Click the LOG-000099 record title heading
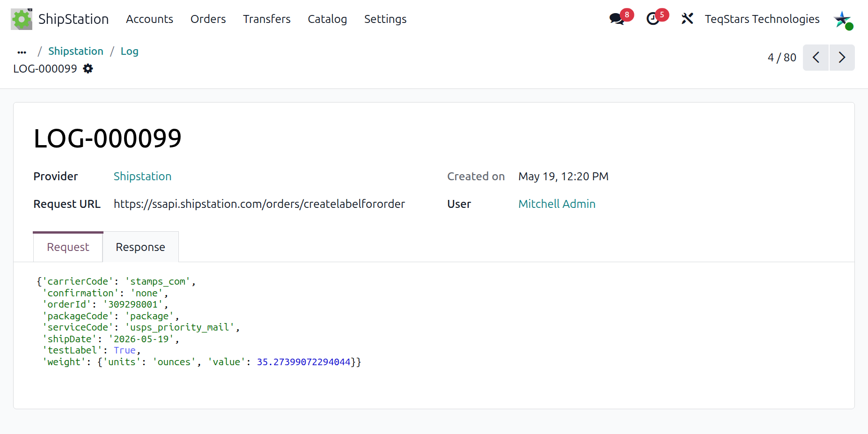This screenshot has width=868, height=434. (x=107, y=138)
